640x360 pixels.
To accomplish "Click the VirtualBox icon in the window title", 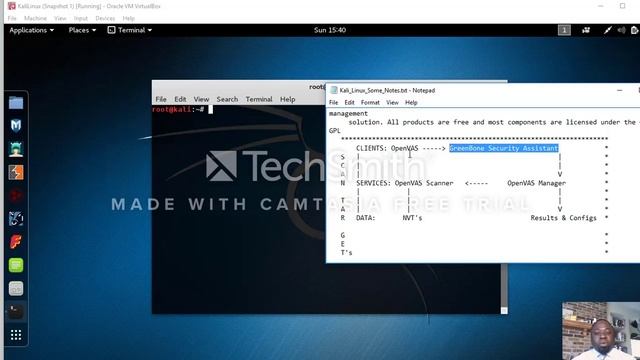I will 12,6.
